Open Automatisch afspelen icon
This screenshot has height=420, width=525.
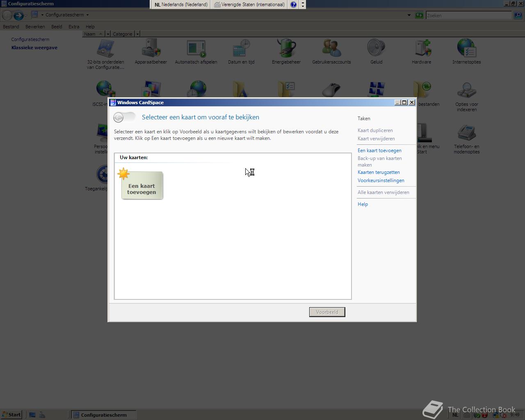click(196, 51)
